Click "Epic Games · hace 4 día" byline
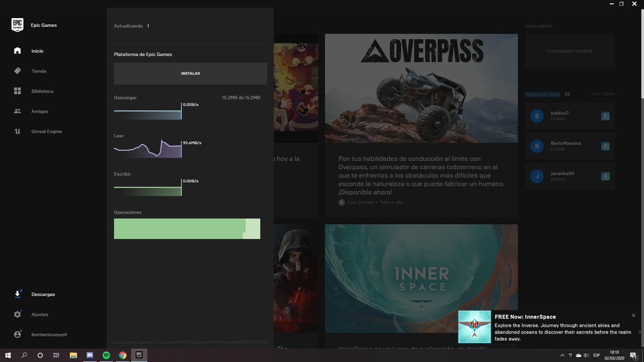This screenshot has width=644, height=362. [370, 202]
